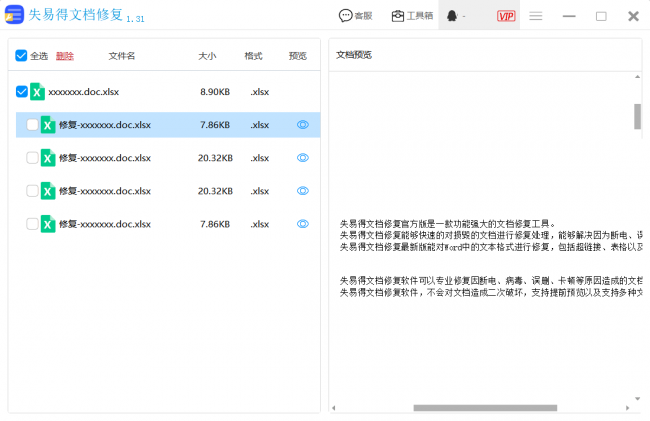Image resolution: width=650 pixels, height=421 pixels.
Task: Click the 预览 column header
Action: (x=298, y=56)
